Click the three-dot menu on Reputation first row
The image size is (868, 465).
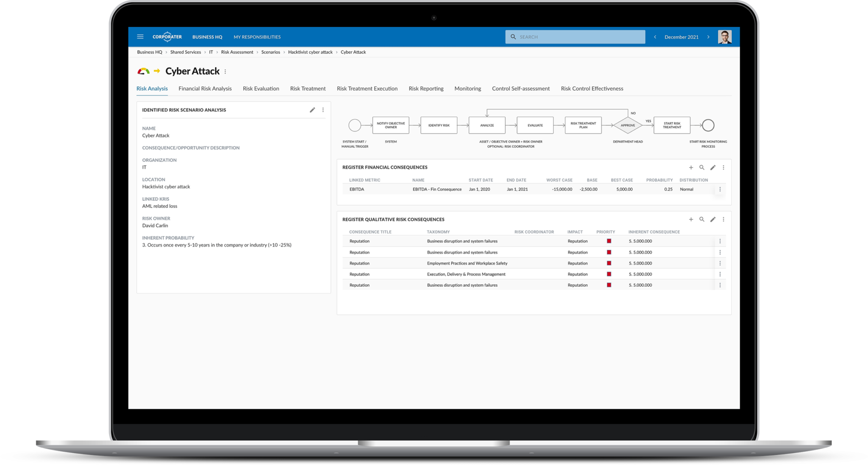[x=721, y=241]
